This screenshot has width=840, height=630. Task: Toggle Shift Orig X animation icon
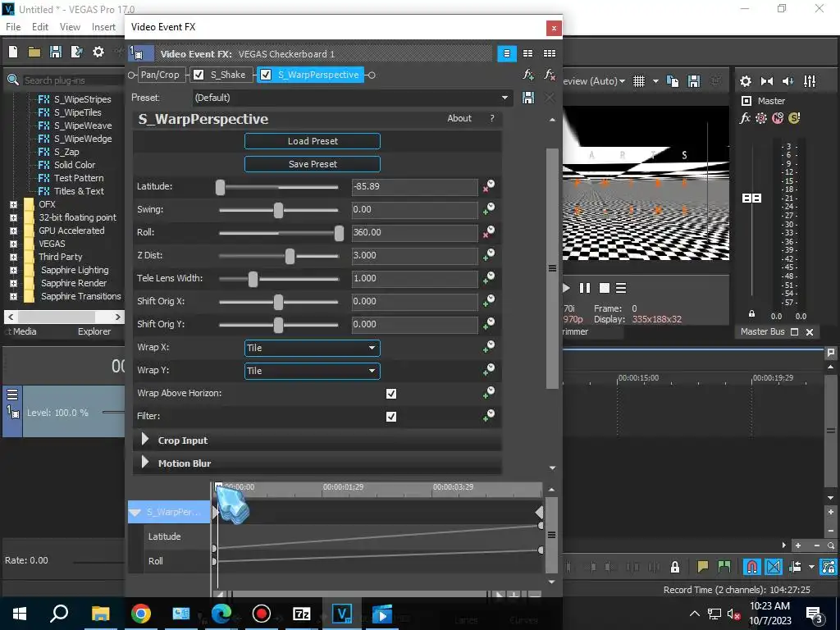click(x=489, y=300)
